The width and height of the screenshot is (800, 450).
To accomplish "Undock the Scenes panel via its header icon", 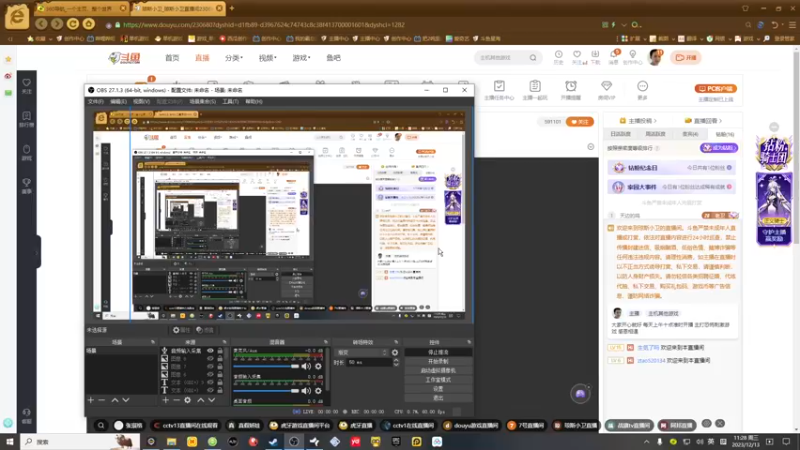I will tap(153, 342).
